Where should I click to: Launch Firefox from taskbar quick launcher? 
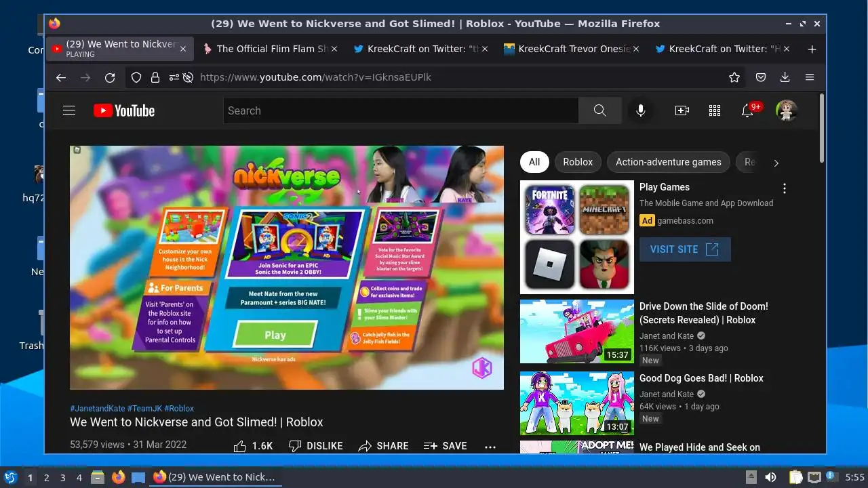pos(118,477)
